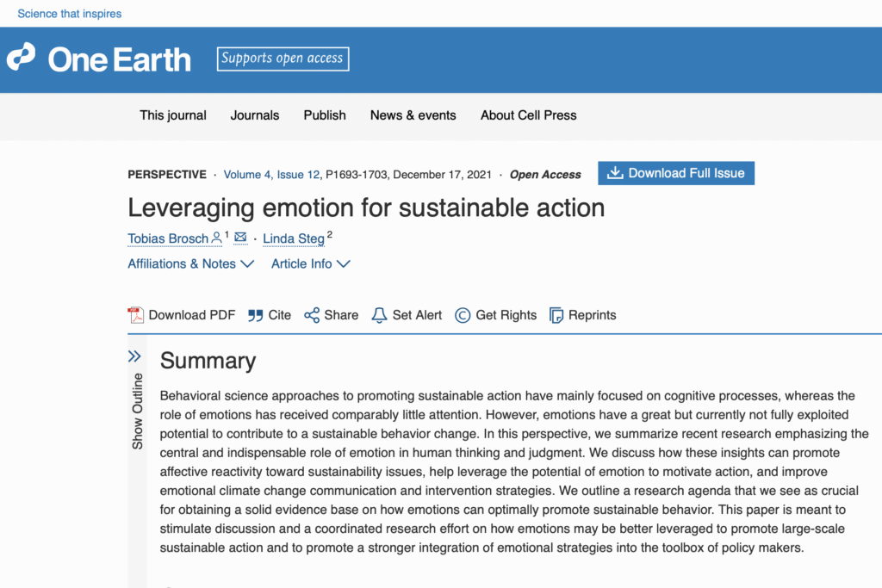Expand Affiliations & Notes section
The height and width of the screenshot is (588, 882).
coord(190,263)
